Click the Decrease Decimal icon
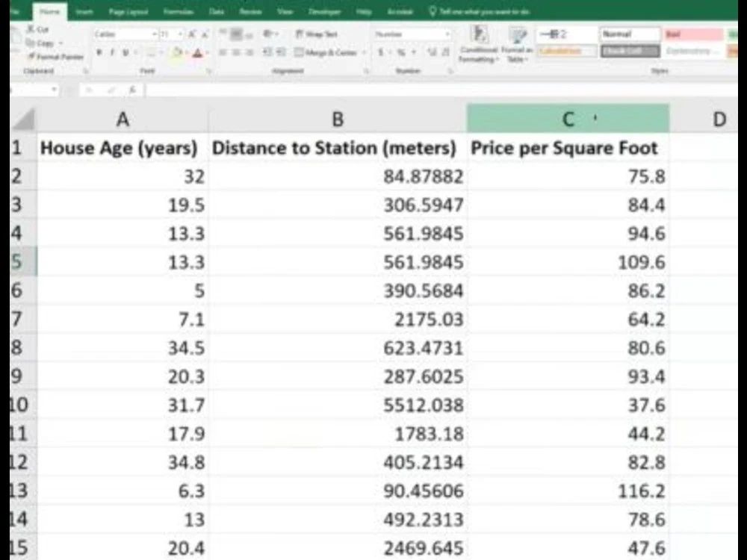The height and width of the screenshot is (560, 747). (445, 52)
